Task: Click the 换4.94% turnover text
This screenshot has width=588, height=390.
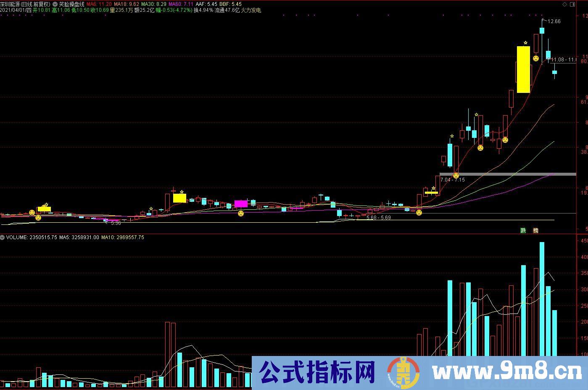Action: (203, 10)
